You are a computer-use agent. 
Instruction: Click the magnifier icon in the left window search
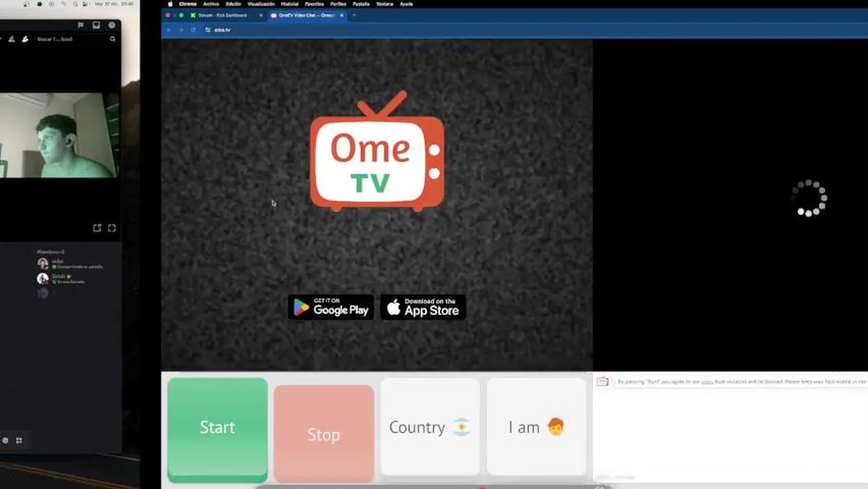tap(113, 39)
